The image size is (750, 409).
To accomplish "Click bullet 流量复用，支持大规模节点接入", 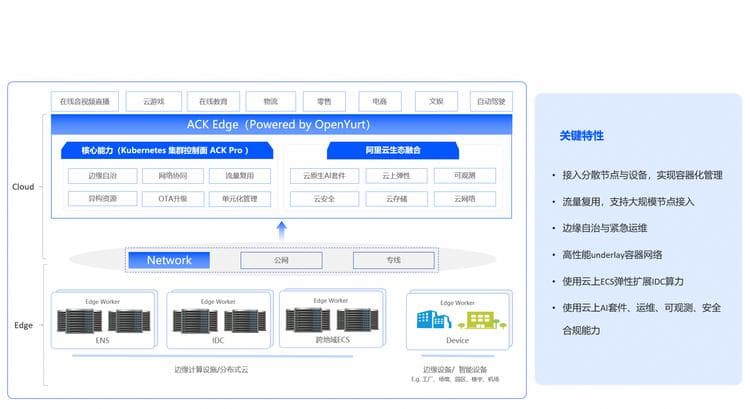I will 628,202.
